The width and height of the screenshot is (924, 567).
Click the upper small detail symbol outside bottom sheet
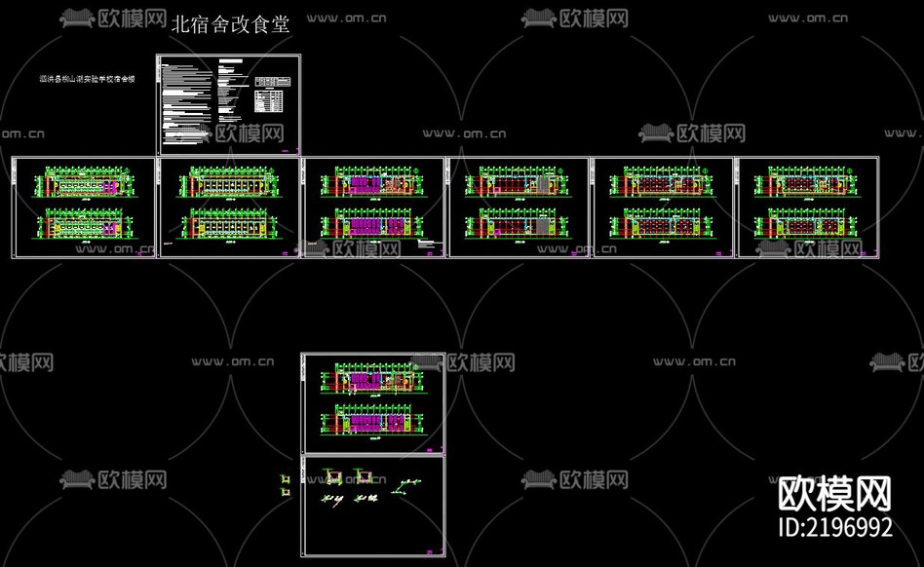(x=286, y=479)
